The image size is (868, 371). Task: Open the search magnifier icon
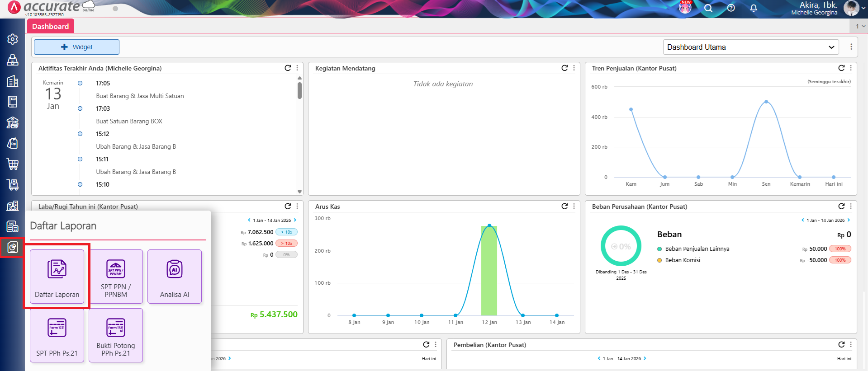point(708,8)
